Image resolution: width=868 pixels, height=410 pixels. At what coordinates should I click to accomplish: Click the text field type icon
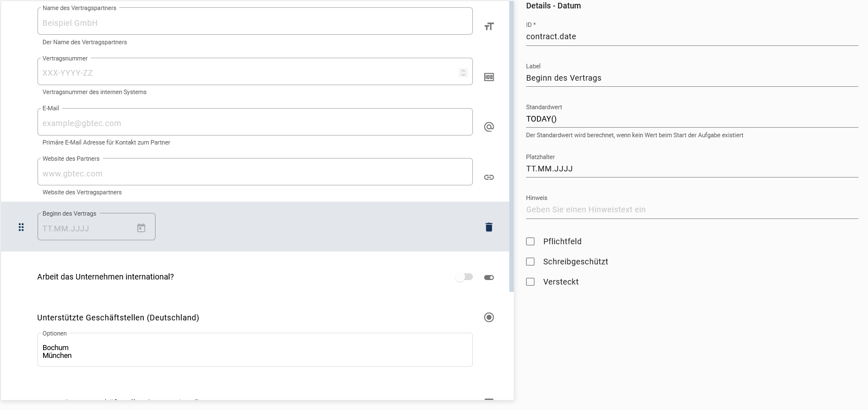pos(489,26)
